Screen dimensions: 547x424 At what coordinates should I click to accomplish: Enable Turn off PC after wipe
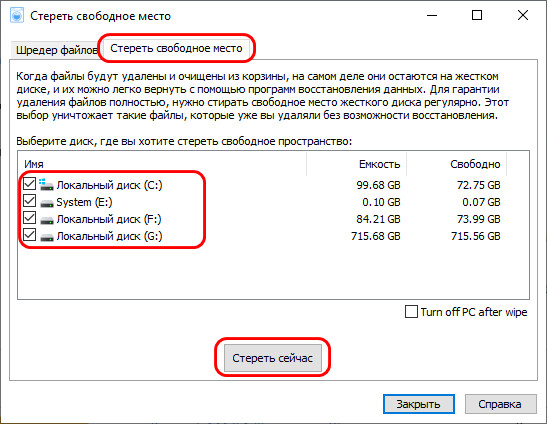tap(411, 312)
